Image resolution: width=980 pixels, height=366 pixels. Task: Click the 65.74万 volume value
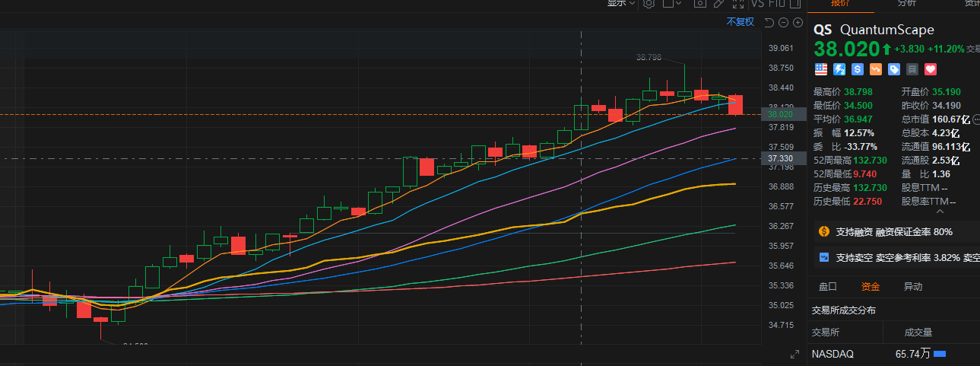click(913, 354)
